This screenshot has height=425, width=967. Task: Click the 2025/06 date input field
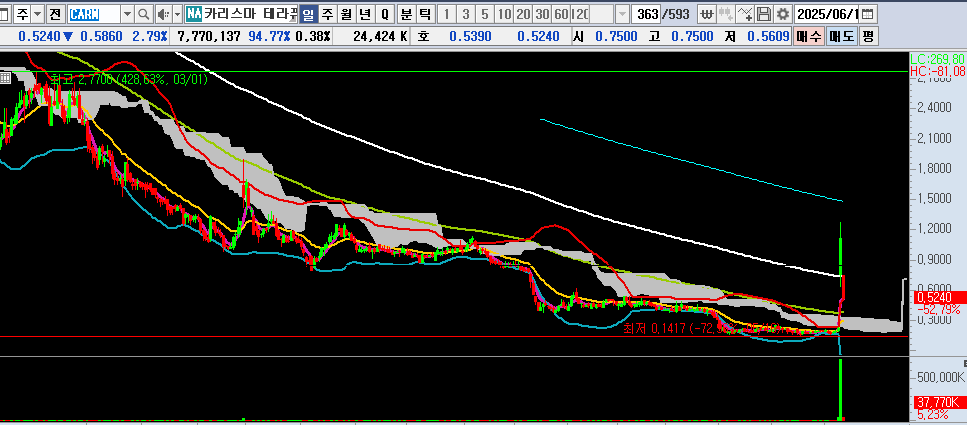pos(827,14)
